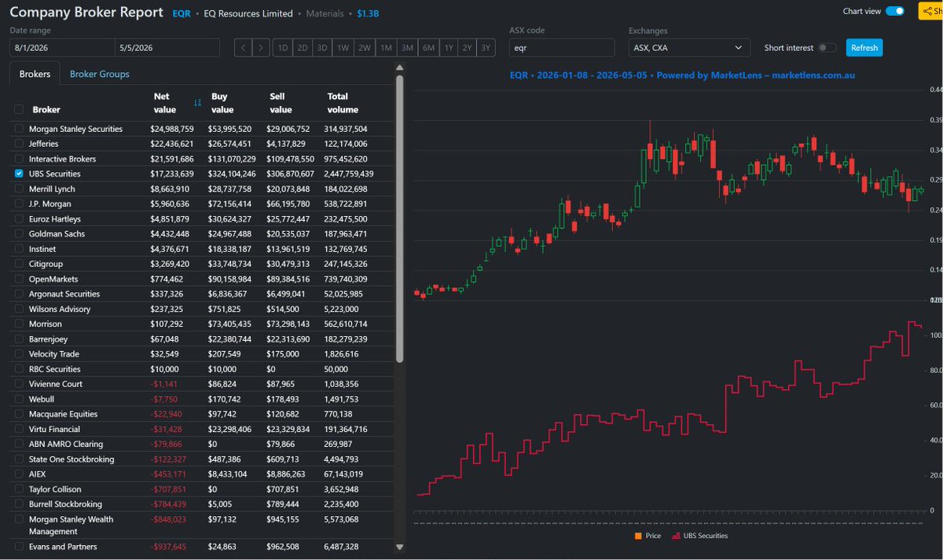Go to previous date range arrow

243,47
